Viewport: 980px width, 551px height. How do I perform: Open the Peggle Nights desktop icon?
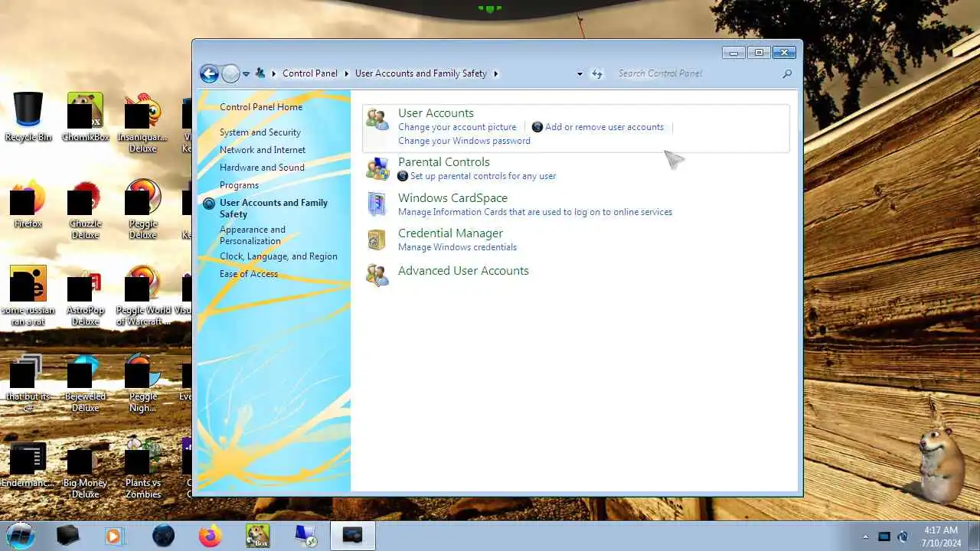click(x=142, y=370)
